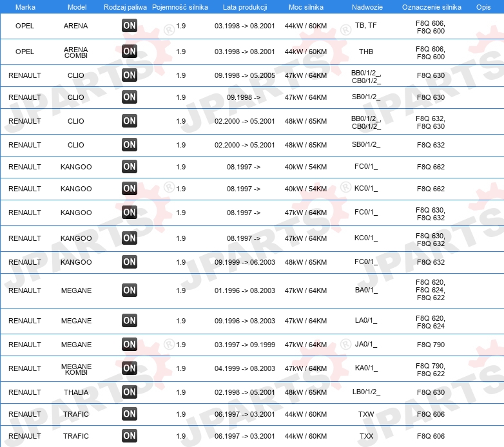Click ON badge in CLIO 09.1998 -> 05.2005 row
Screen dimensions: 504x447
point(130,75)
